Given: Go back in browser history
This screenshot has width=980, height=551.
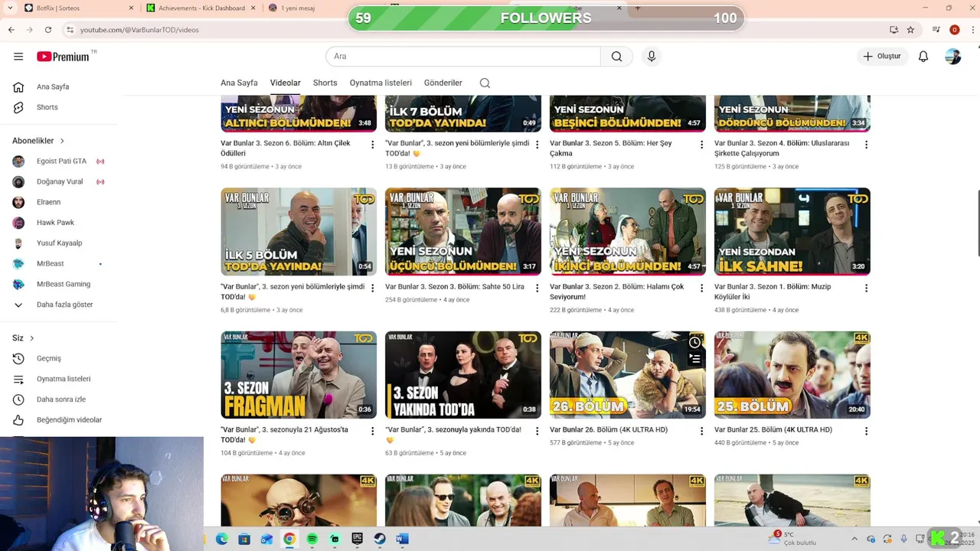Looking at the screenshot, I should pos(11,30).
